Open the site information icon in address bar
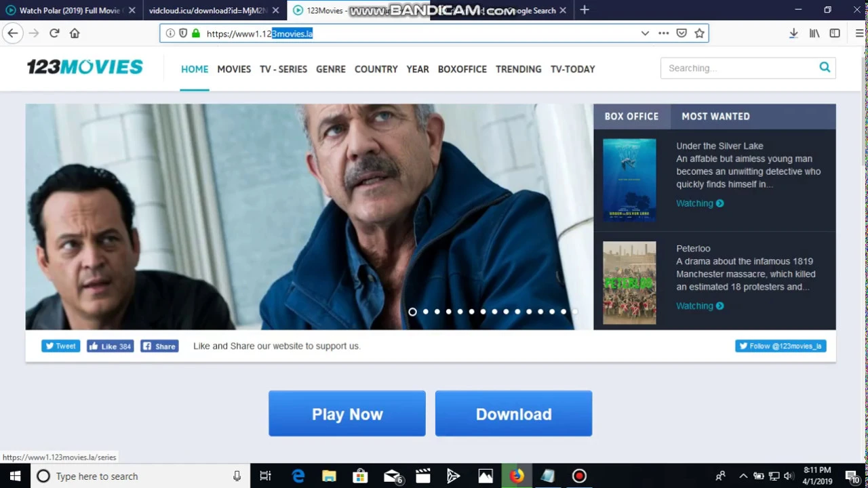 pyautogui.click(x=170, y=33)
